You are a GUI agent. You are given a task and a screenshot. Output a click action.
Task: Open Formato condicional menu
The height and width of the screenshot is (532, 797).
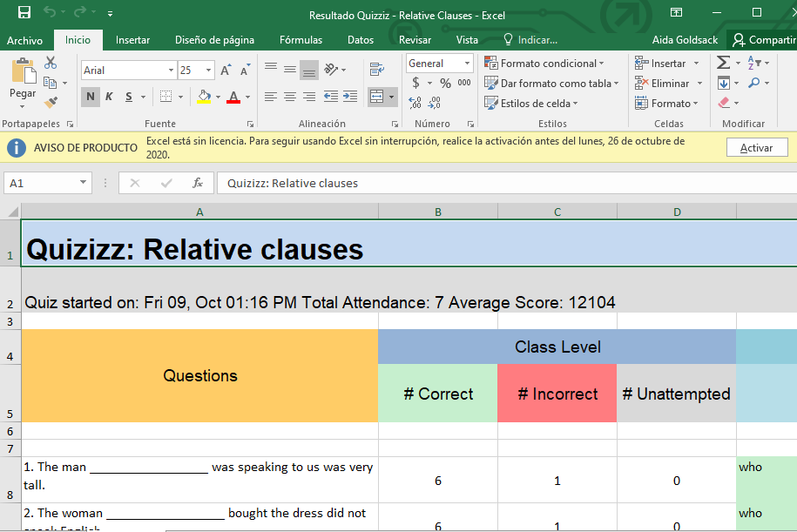[x=544, y=63]
